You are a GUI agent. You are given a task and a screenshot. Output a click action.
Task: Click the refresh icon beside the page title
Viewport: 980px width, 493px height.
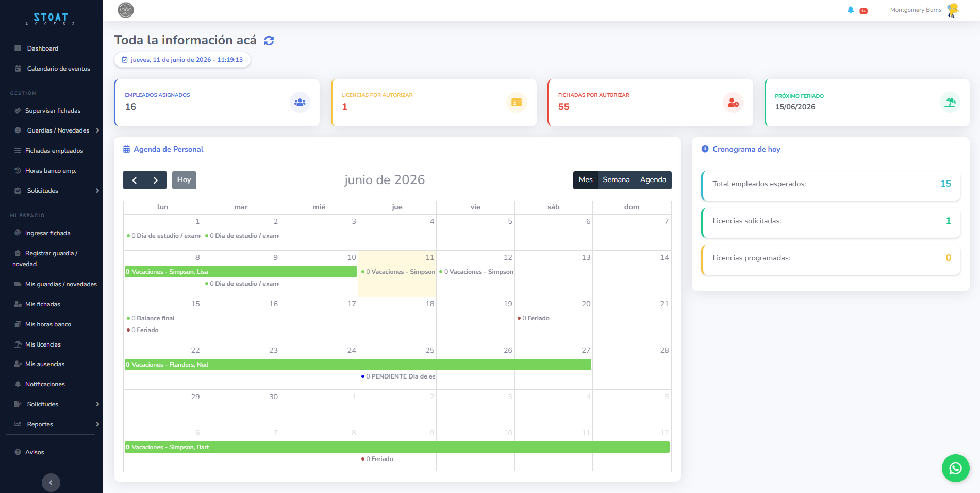pos(269,40)
